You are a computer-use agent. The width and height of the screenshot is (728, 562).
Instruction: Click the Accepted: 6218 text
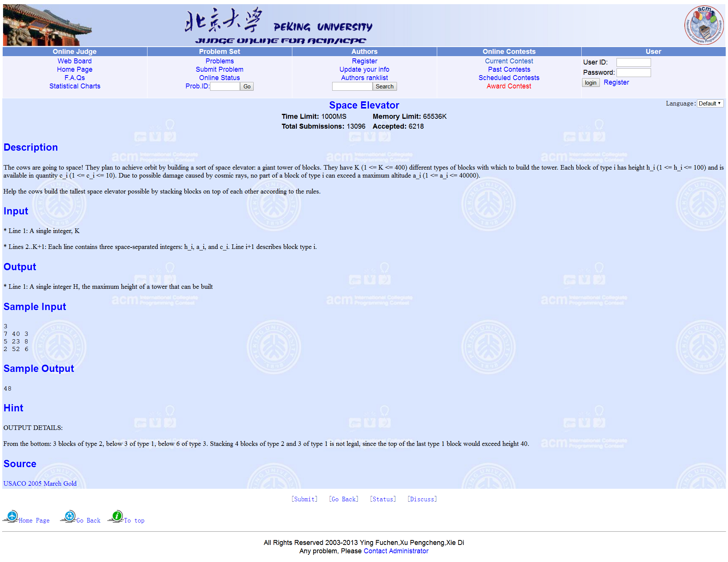pyautogui.click(x=398, y=126)
